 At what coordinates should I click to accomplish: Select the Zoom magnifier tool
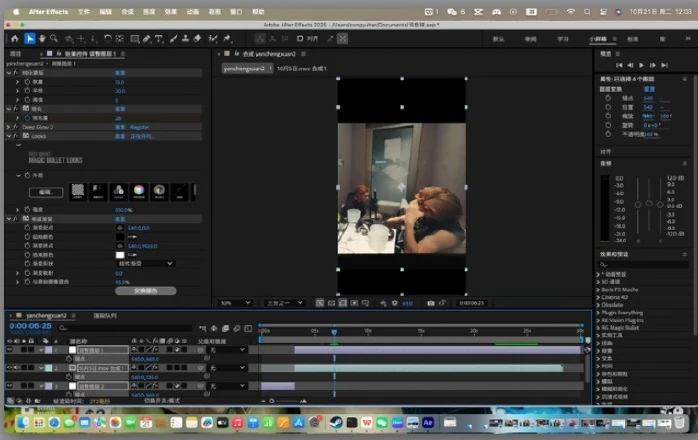point(54,39)
